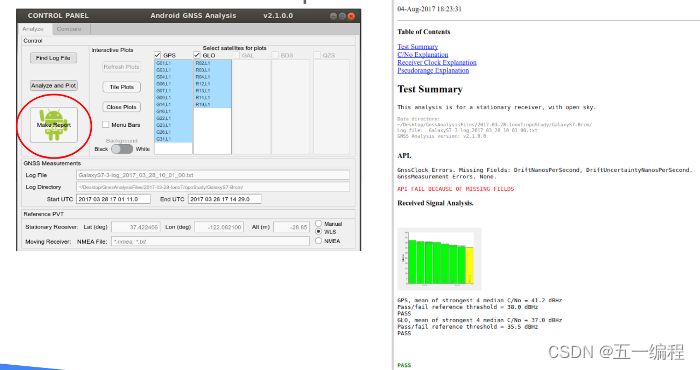
Task: Select satellite R11,L1 in GLO list
Action: tap(212, 97)
